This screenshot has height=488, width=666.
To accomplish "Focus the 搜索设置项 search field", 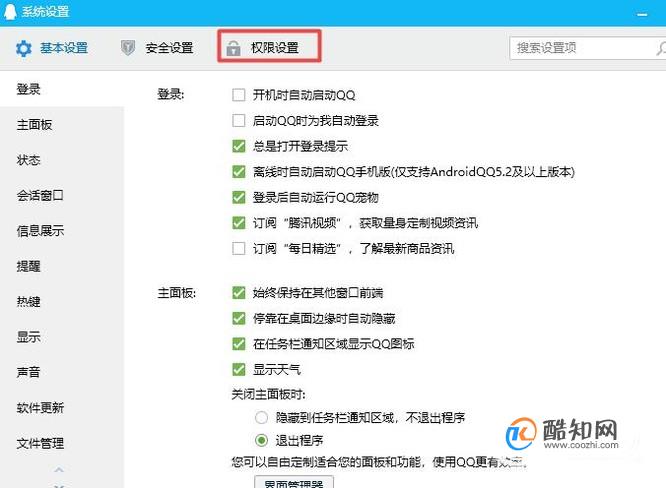I will [588, 48].
